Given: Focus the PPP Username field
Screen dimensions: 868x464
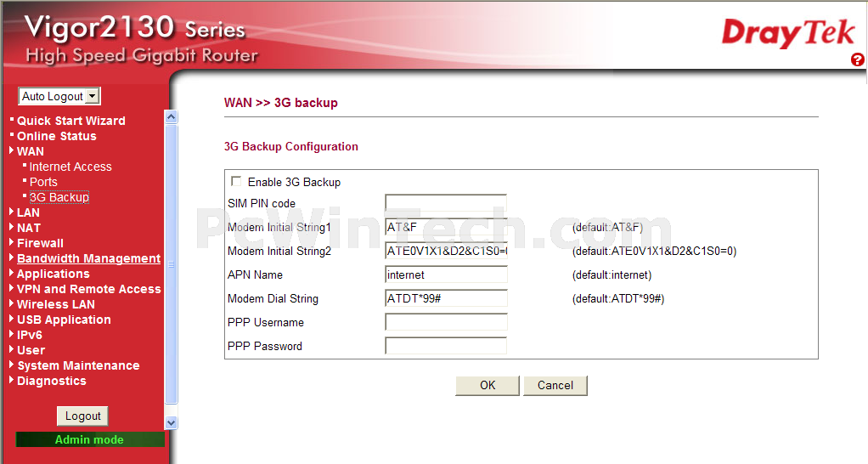Looking at the screenshot, I should click(x=446, y=322).
